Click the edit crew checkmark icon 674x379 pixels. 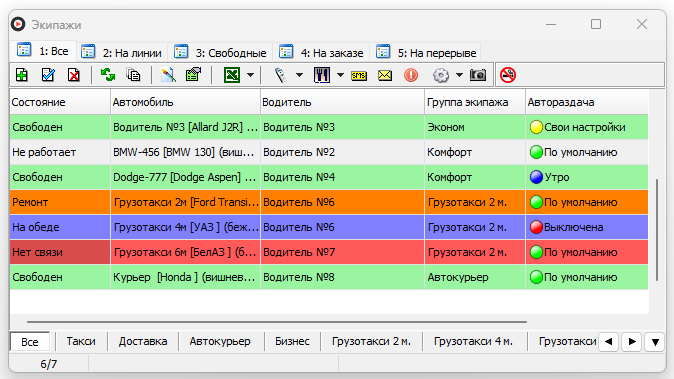pos(48,75)
